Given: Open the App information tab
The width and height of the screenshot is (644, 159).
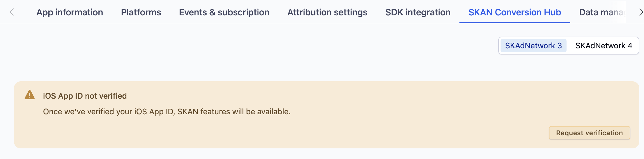Looking at the screenshot, I should pos(70,12).
